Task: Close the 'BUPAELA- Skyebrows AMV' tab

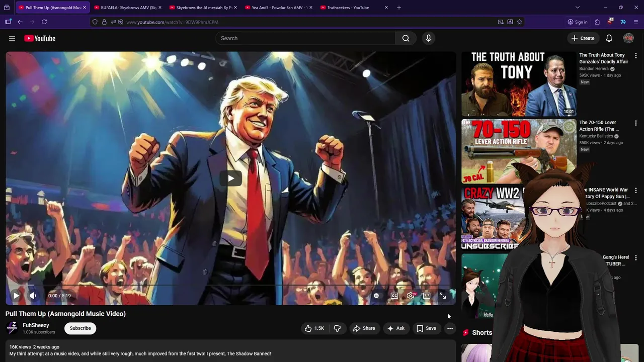Action: click(160, 8)
